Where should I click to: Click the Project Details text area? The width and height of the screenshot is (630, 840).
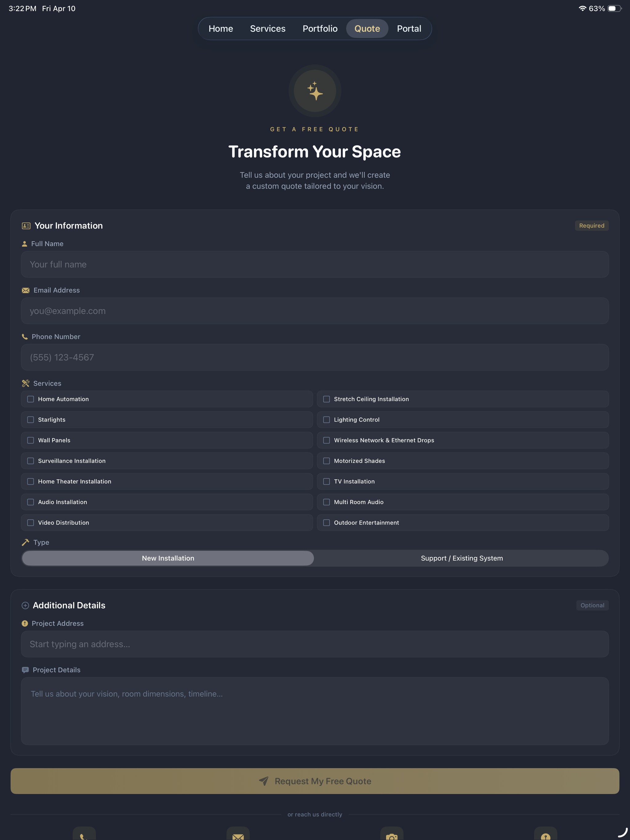point(315,711)
